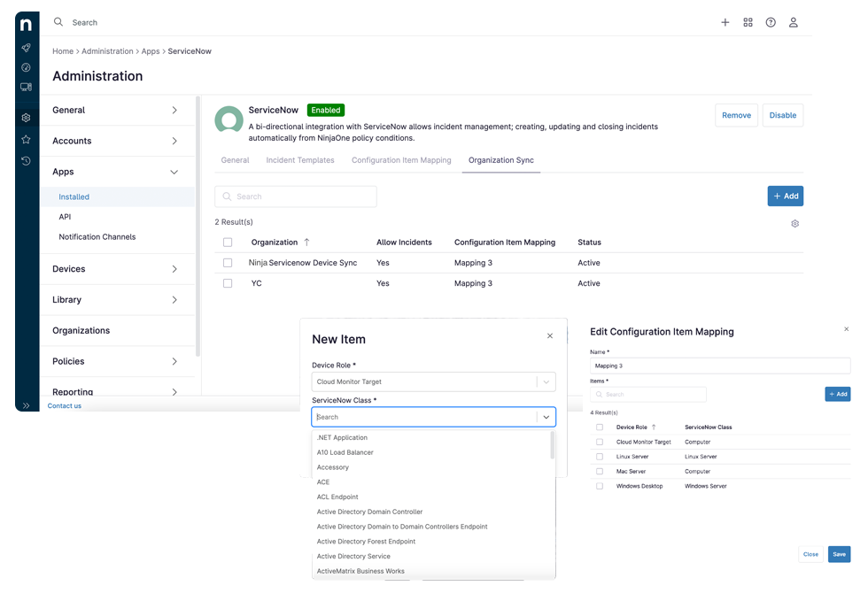The height and width of the screenshot is (593, 868).
Task: Tick the Linux Server mapping checkbox
Action: 600,457
